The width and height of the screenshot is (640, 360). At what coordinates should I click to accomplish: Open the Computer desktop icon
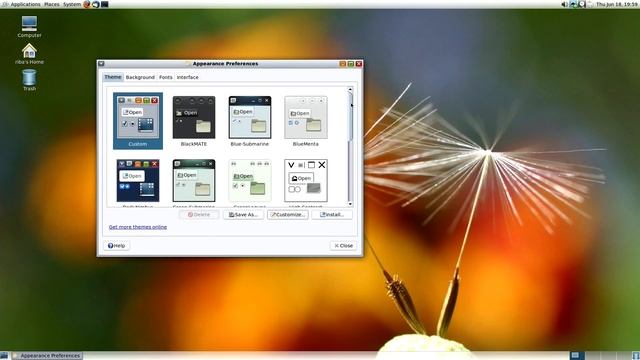pyautogui.click(x=29, y=27)
